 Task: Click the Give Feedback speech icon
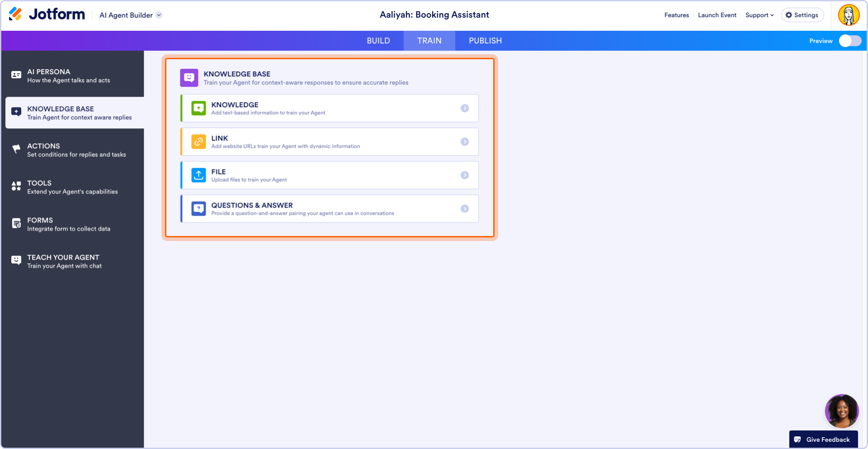click(x=797, y=440)
